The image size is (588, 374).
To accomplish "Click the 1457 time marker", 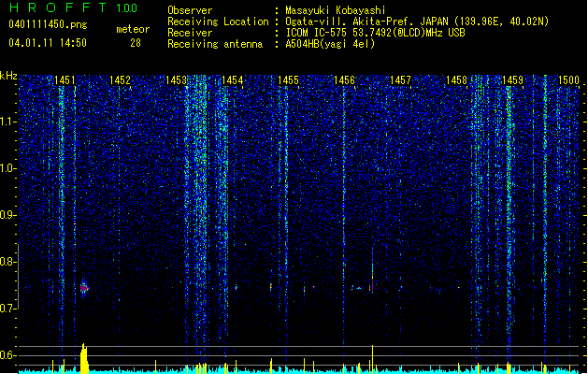I will 400,80.
